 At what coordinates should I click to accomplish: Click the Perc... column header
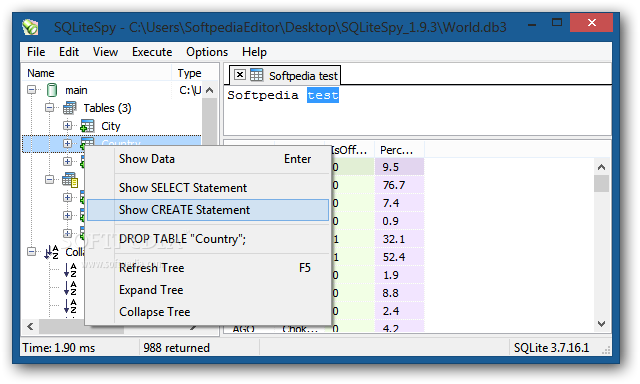click(x=400, y=150)
